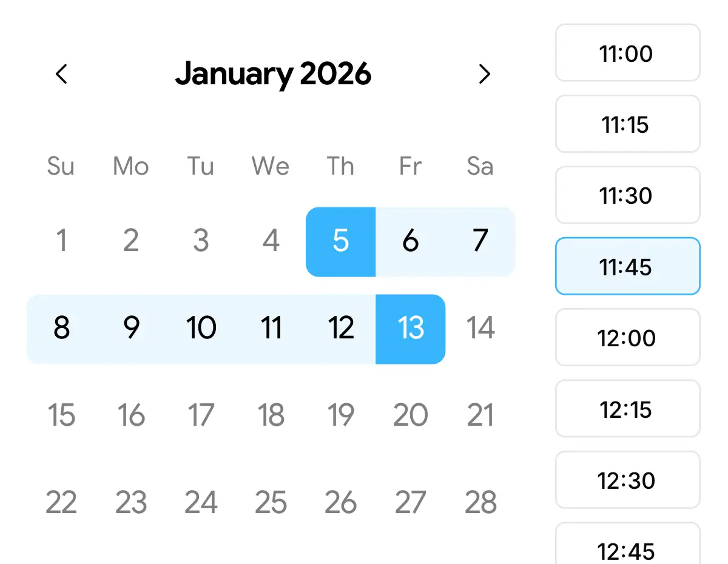Select day 1 in the calendar
728x564 pixels.
61,241
